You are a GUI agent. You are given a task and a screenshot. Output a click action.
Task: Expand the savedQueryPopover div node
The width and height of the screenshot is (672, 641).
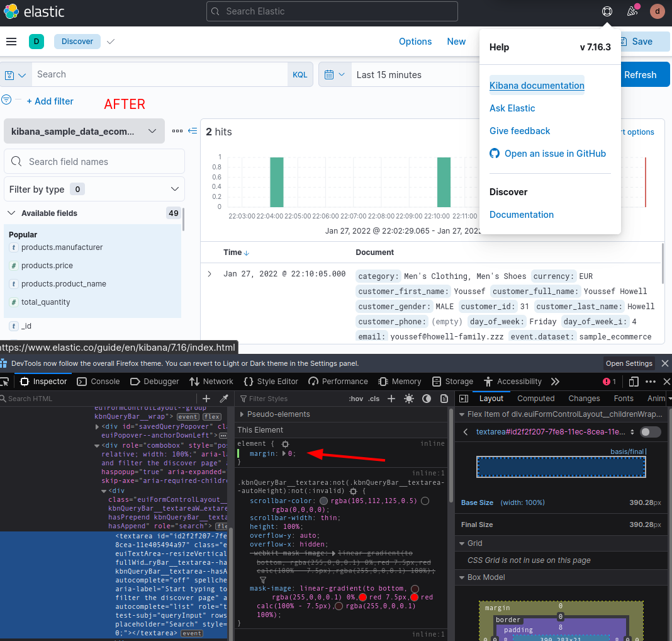point(98,427)
